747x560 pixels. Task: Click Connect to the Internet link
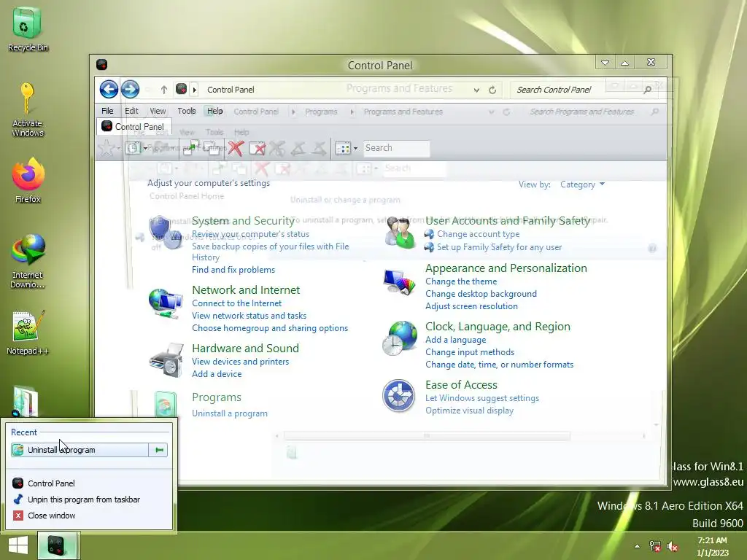click(x=237, y=303)
